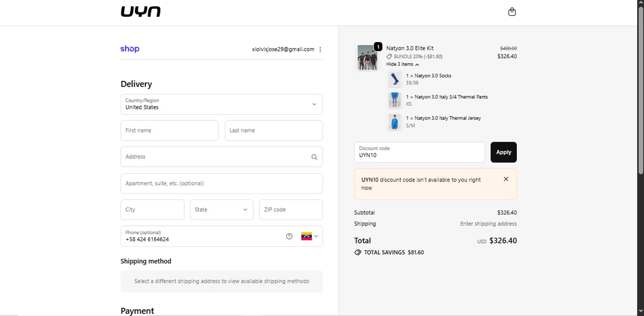Open the Venezuela flag phone country selector
Image resolution: width=644 pixels, height=316 pixels.
pyautogui.click(x=310, y=236)
